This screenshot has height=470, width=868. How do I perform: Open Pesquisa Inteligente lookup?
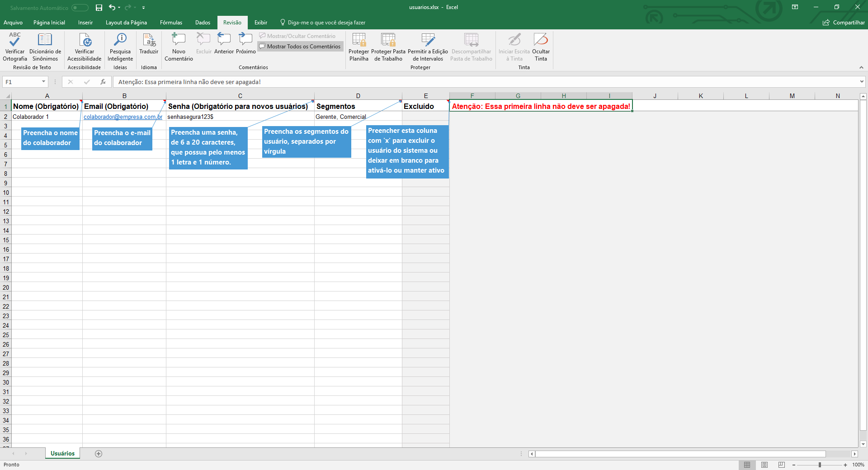120,40
